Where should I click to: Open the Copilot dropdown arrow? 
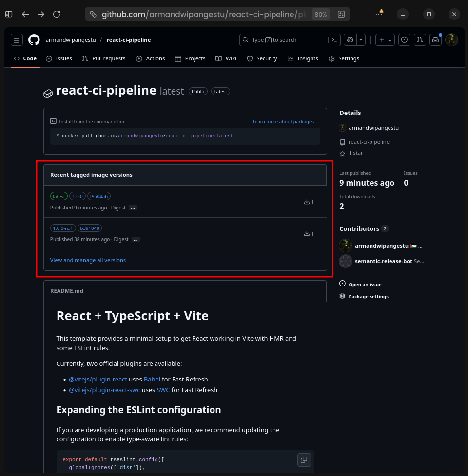click(361, 40)
